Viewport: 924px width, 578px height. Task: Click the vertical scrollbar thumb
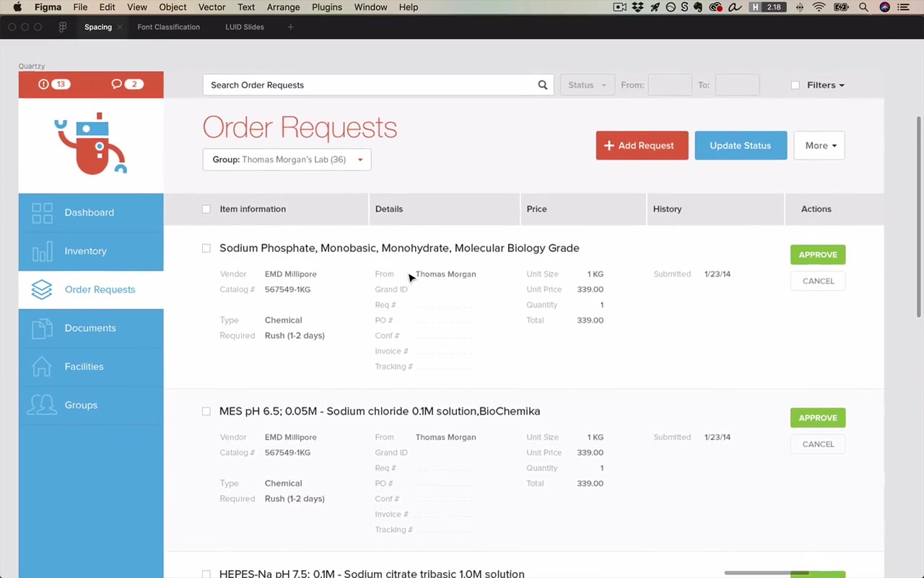(x=919, y=216)
